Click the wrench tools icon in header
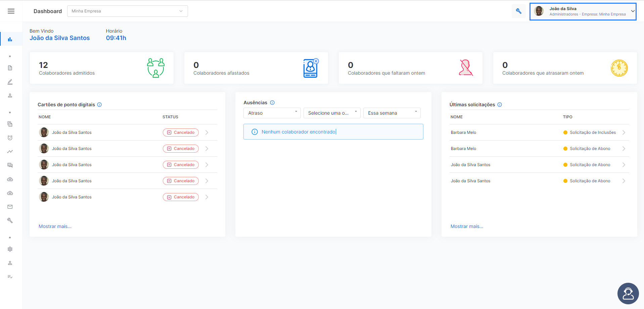 coord(519,11)
